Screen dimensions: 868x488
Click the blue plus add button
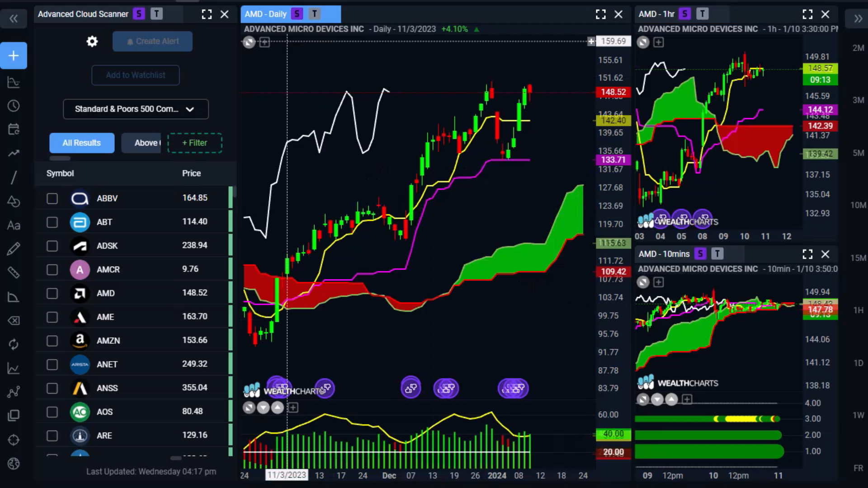click(x=14, y=56)
